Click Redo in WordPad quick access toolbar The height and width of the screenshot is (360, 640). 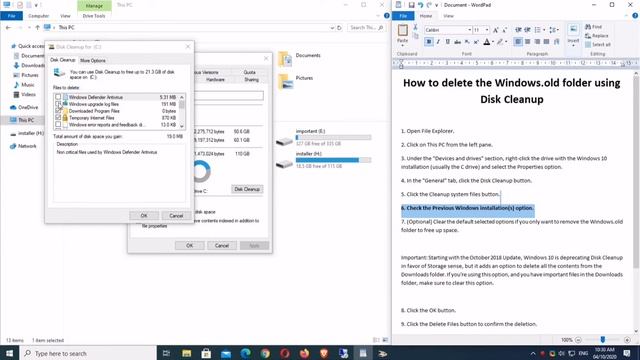coord(429,5)
